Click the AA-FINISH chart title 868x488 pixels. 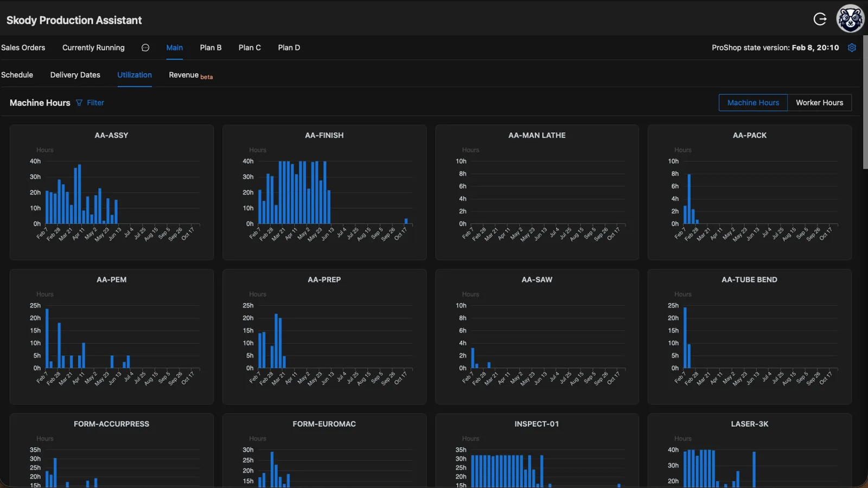point(324,135)
